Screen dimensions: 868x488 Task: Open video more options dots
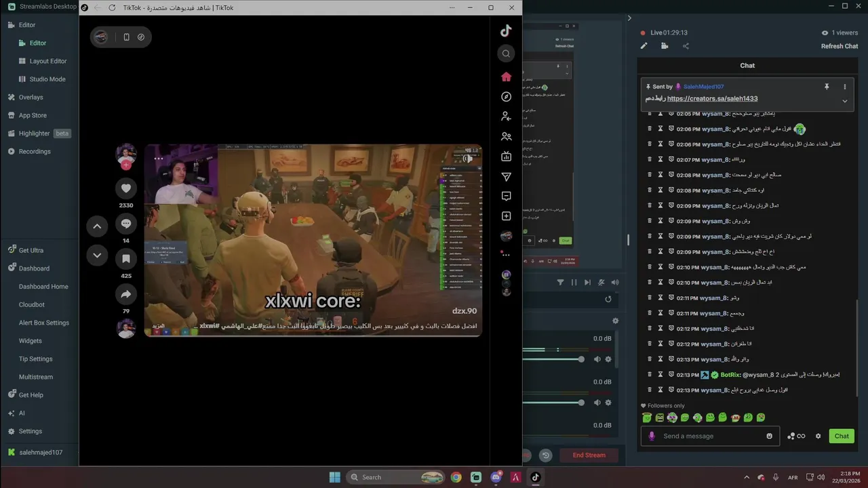click(159, 158)
